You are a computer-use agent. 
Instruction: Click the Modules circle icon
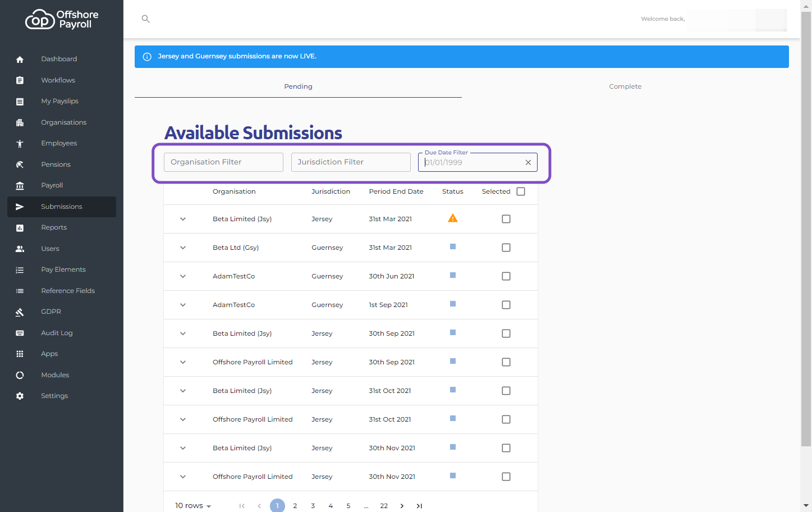[20, 375]
